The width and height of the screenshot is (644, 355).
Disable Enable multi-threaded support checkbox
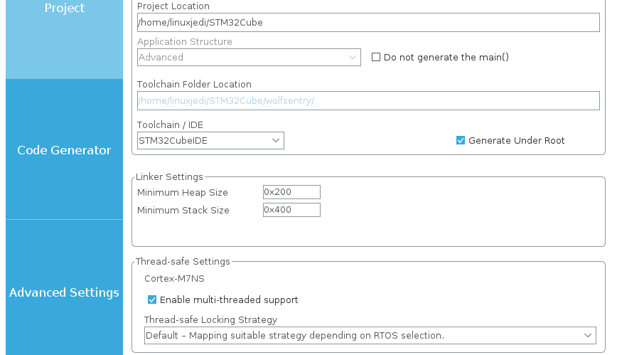tap(152, 300)
